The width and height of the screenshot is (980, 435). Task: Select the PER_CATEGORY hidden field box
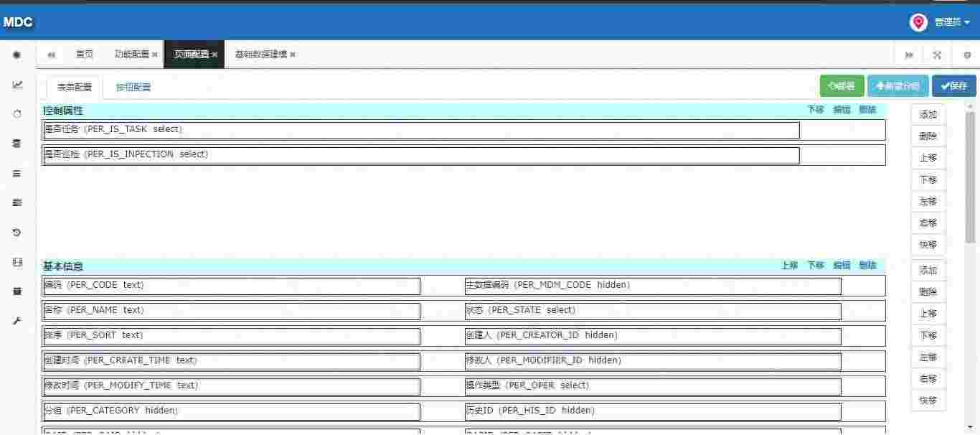click(x=232, y=411)
